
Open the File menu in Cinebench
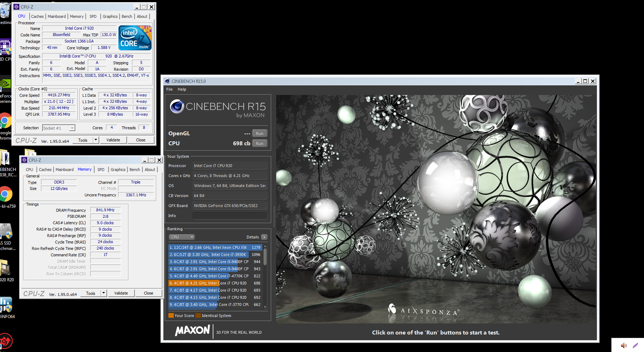[169, 89]
